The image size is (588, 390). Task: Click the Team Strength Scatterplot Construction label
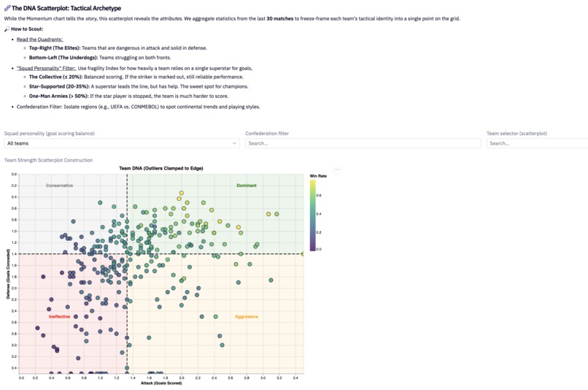coord(48,160)
